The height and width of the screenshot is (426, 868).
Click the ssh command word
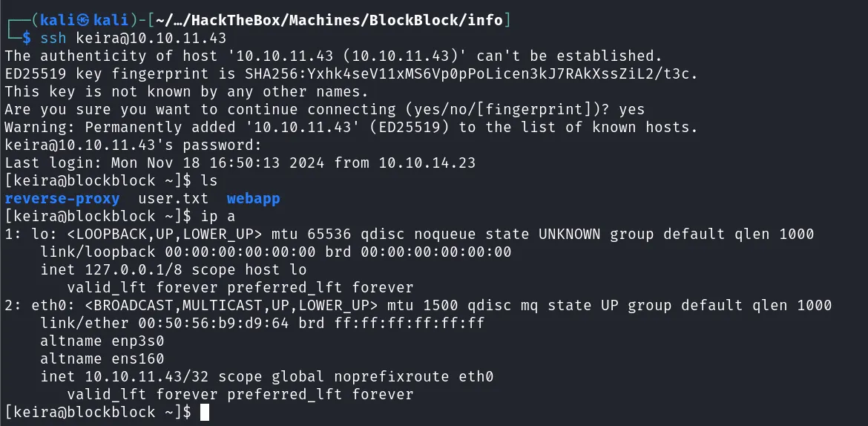click(53, 39)
